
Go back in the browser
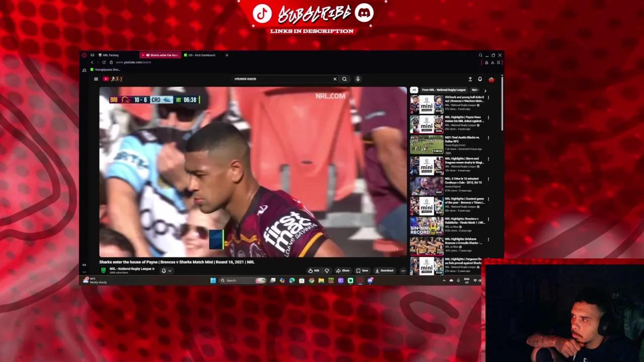click(x=92, y=62)
